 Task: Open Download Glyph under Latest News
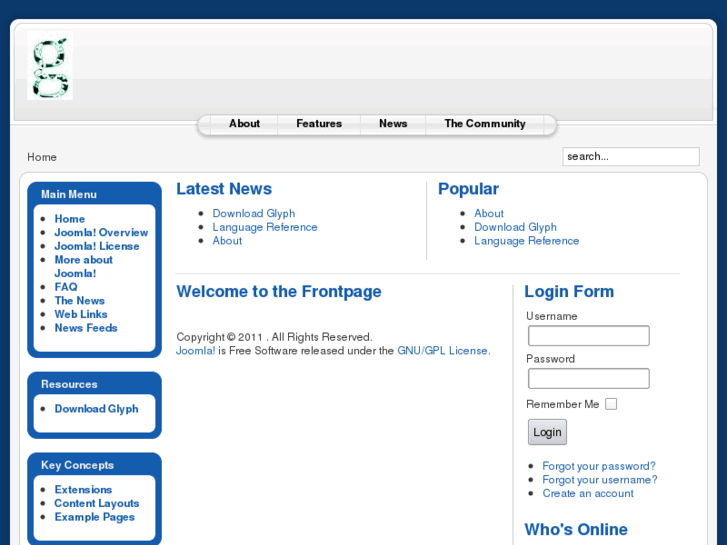(254, 213)
